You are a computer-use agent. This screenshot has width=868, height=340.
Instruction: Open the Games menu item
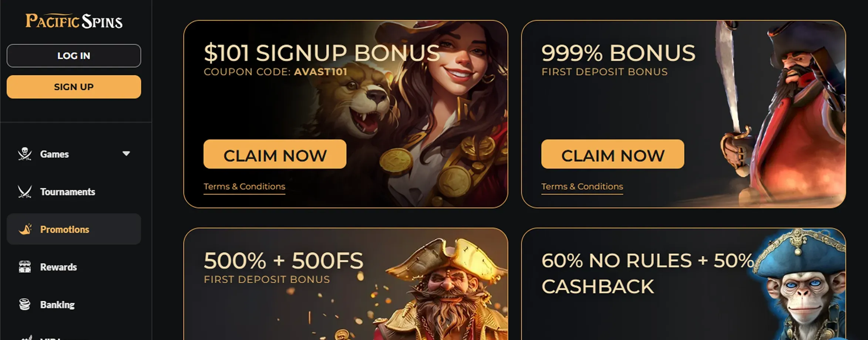(74, 154)
